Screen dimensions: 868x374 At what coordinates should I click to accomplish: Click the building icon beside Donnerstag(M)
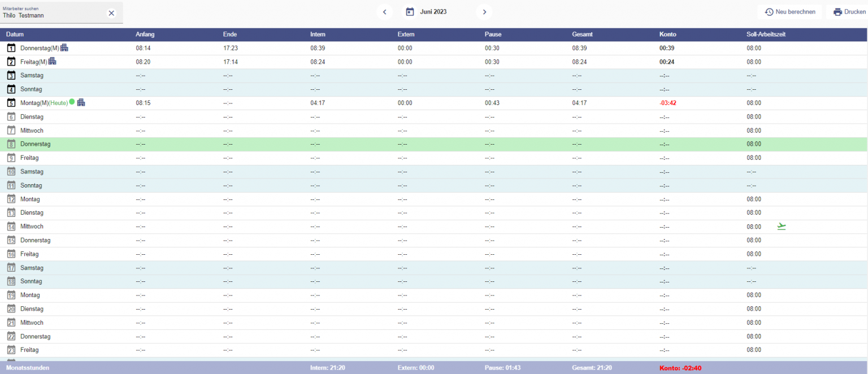tap(64, 48)
